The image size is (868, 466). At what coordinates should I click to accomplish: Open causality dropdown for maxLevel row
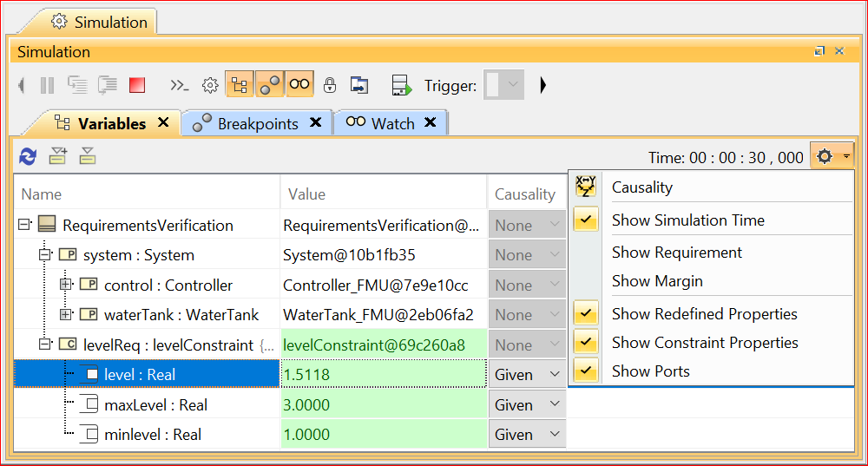click(555, 405)
